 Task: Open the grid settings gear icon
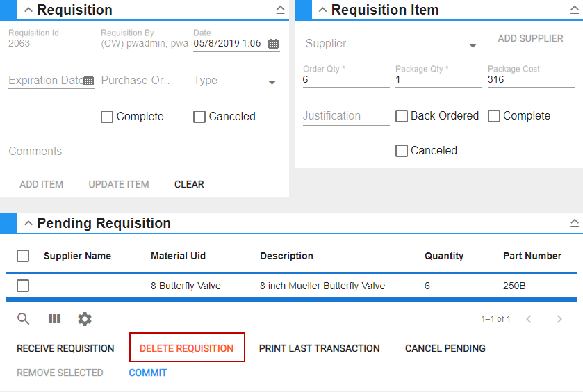85,319
